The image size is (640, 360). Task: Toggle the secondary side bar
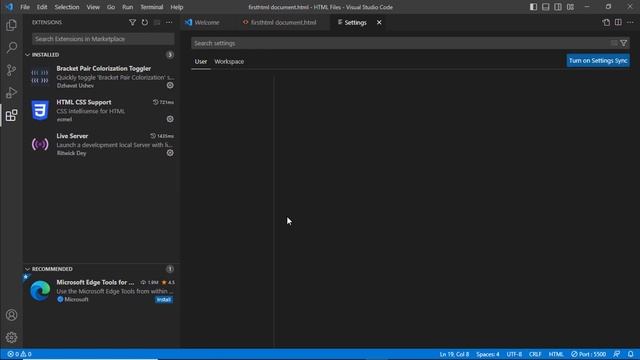click(558, 7)
